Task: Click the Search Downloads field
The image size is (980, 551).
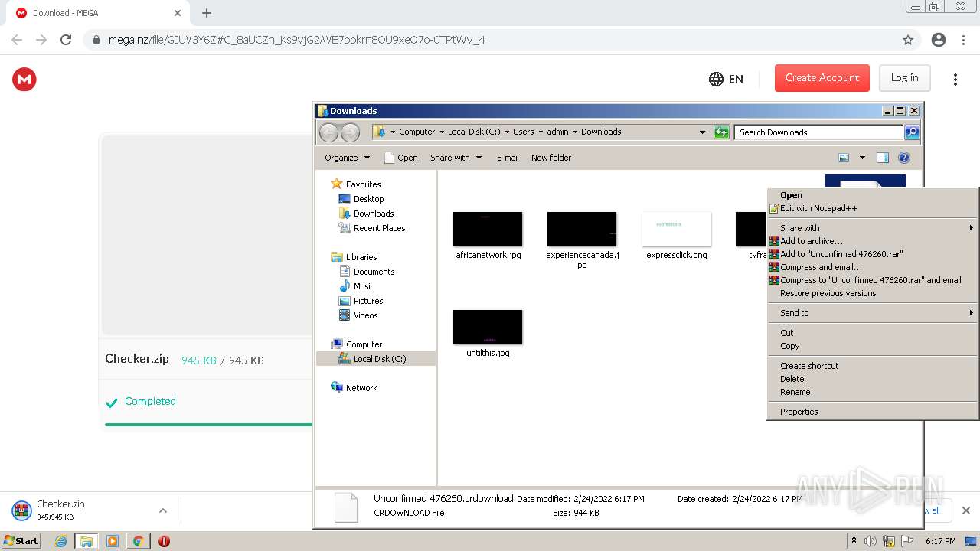Action: (x=818, y=132)
